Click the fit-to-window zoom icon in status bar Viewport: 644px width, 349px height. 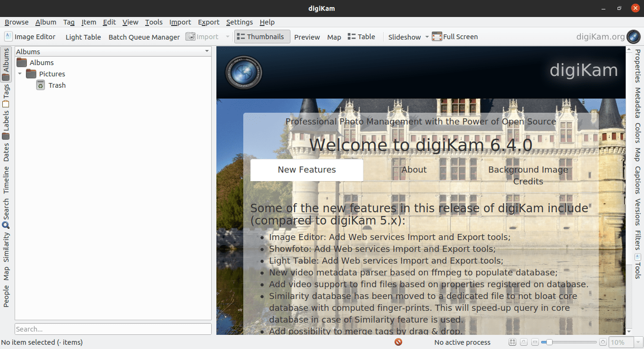[x=512, y=342]
